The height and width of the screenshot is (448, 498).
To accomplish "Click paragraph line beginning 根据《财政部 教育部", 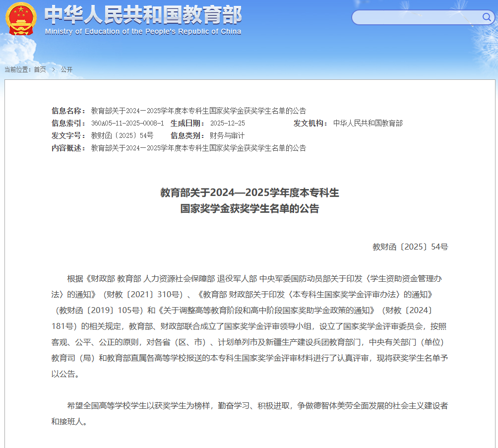I will pyautogui.click(x=254, y=279).
